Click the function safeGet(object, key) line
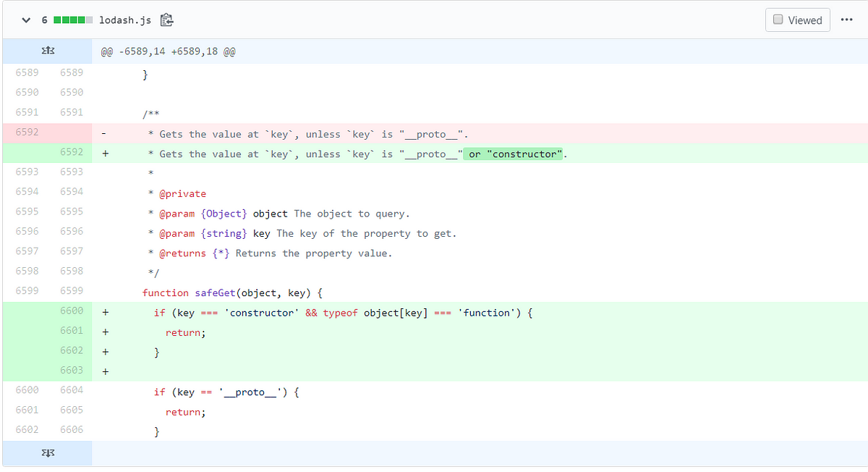Image resolution: width=868 pixels, height=472 pixels. pyautogui.click(x=232, y=293)
